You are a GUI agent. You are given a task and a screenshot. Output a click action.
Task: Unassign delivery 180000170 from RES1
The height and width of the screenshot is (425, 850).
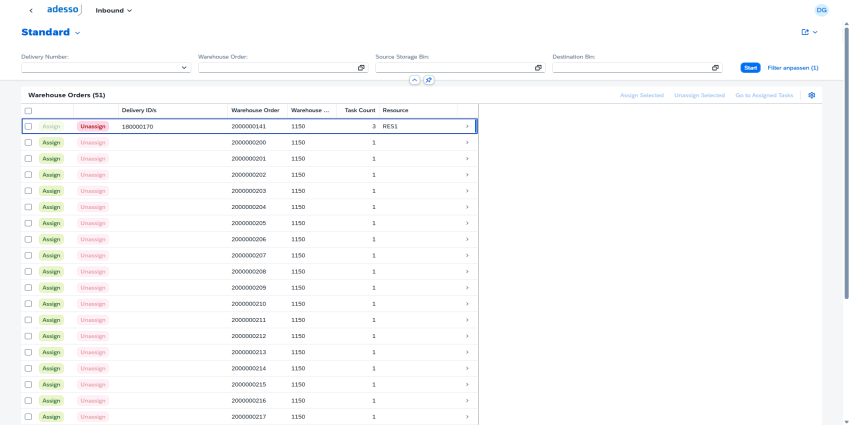(93, 127)
